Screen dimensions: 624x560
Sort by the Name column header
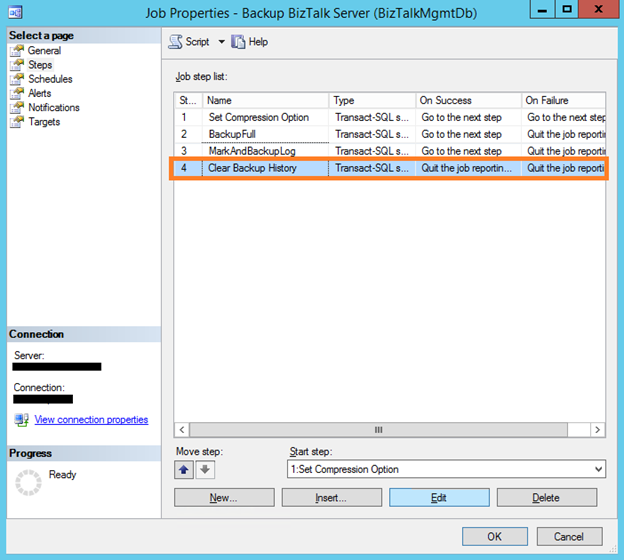tap(266, 100)
